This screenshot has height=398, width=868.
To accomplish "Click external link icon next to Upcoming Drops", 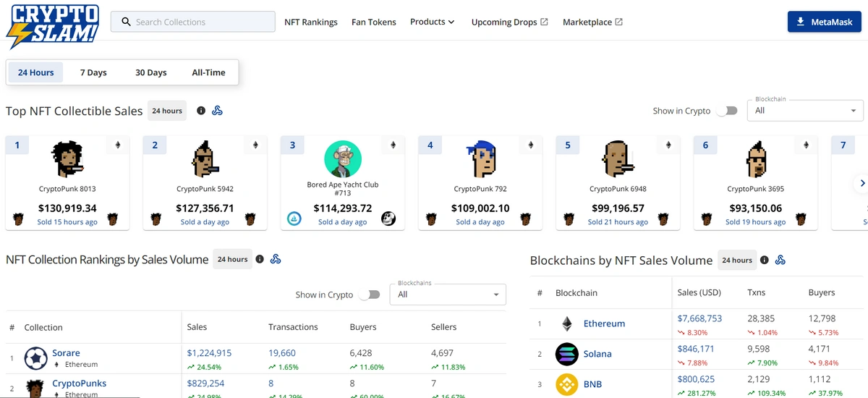I will click(544, 22).
